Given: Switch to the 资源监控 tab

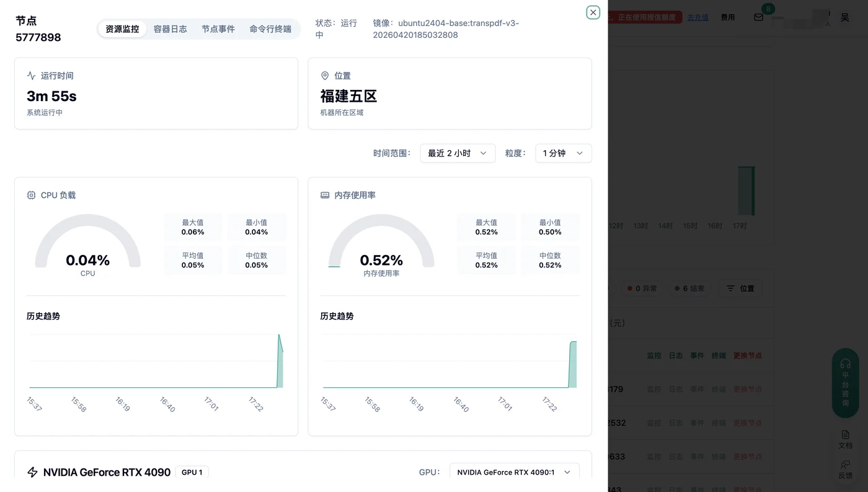Looking at the screenshot, I should (x=122, y=29).
